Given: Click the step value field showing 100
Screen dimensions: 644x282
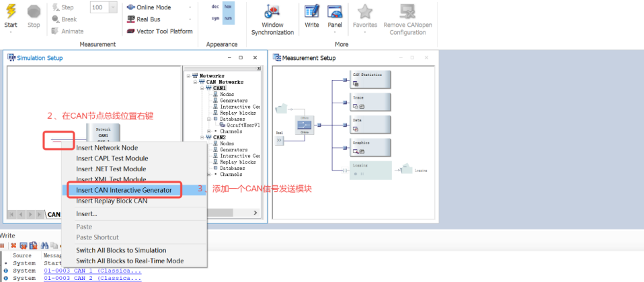Looking at the screenshot, I should coord(100,7).
